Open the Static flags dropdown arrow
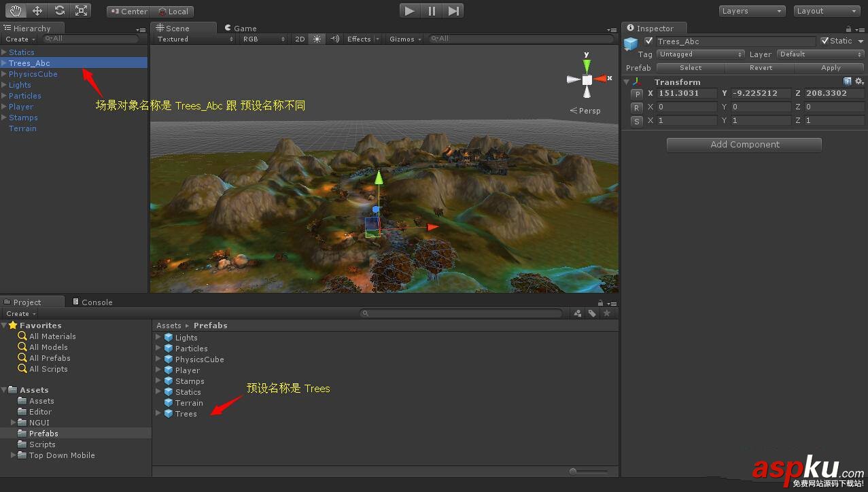The width and height of the screenshot is (868, 492). pos(861,41)
